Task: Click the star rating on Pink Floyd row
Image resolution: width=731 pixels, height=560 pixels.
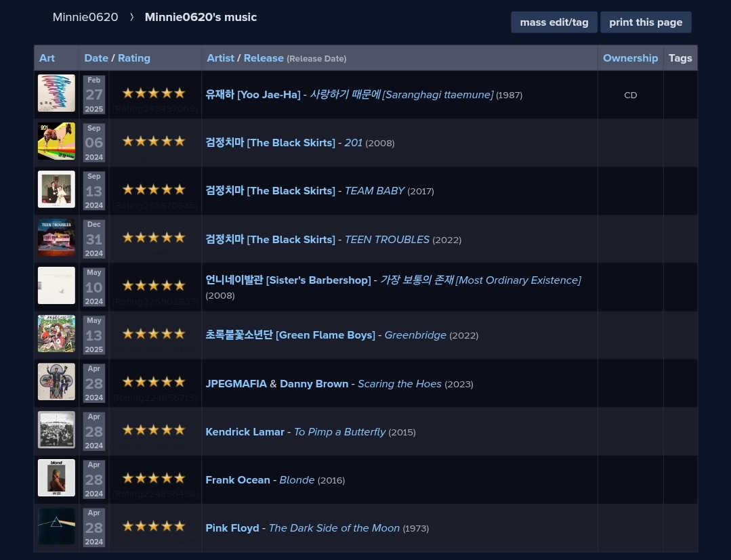Action: (x=154, y=526)
